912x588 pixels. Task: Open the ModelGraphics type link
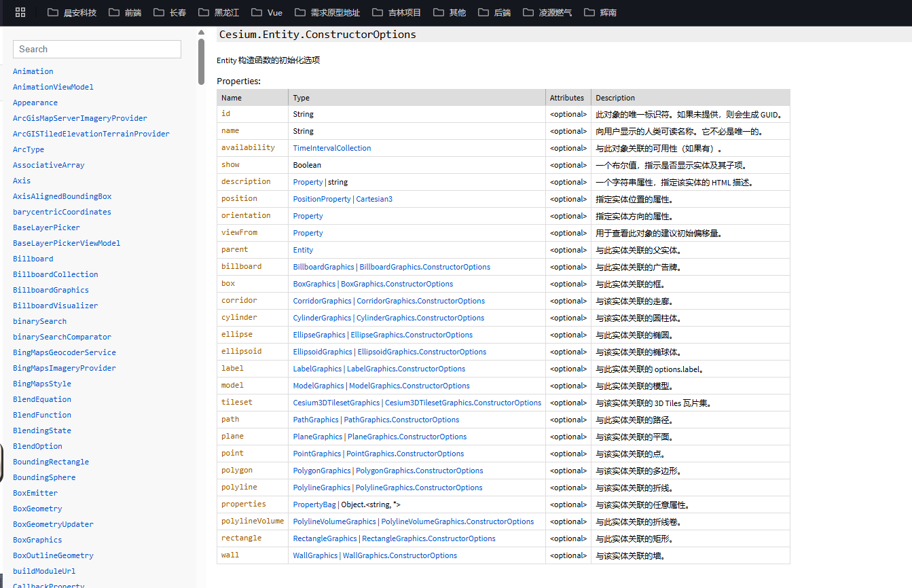[x=318, y=386]
